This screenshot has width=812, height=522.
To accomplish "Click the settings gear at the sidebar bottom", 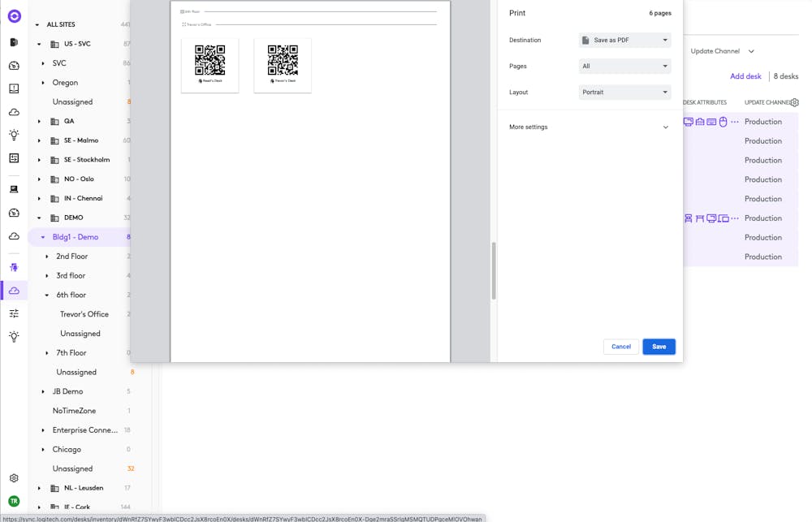I will coord(13,478).
